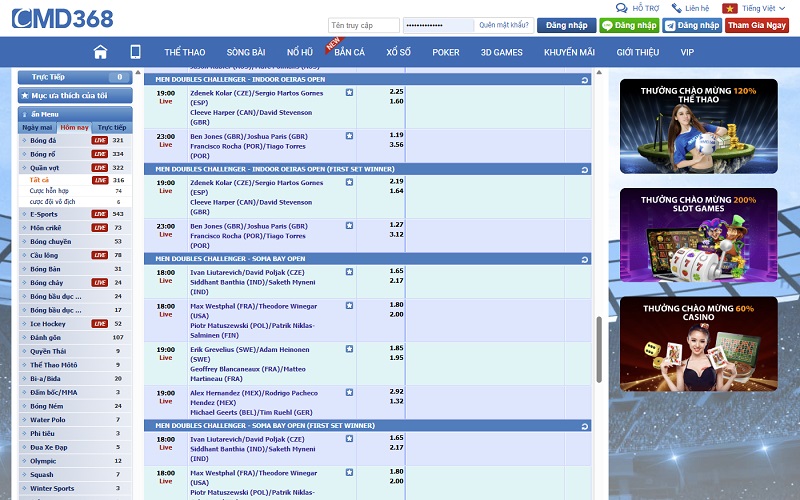Click the Tên truy cập username field

point(364,25)
